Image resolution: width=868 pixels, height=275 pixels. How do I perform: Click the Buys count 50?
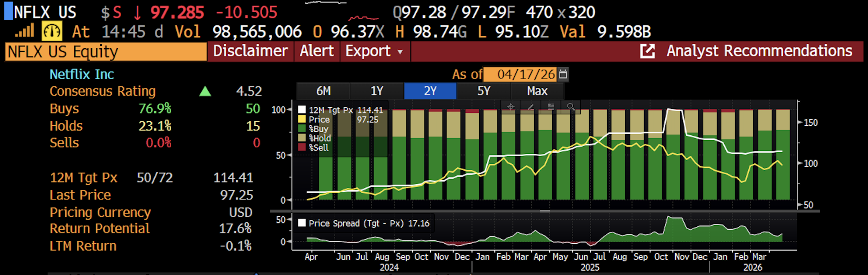tap(253, 108)
